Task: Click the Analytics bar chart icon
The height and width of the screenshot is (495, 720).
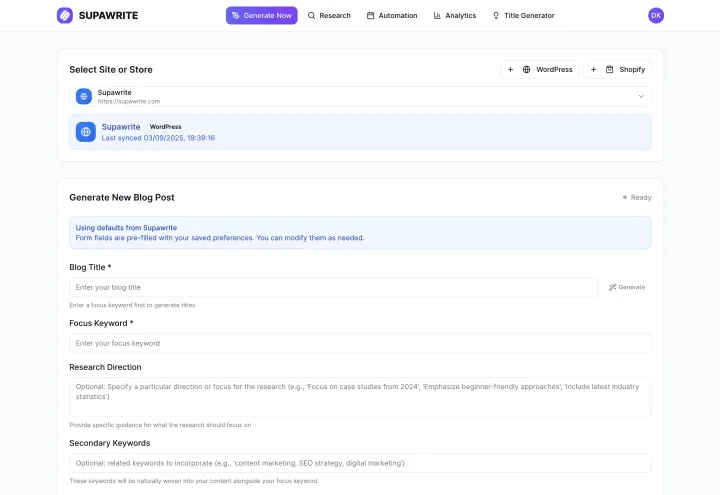Action: 437,16
